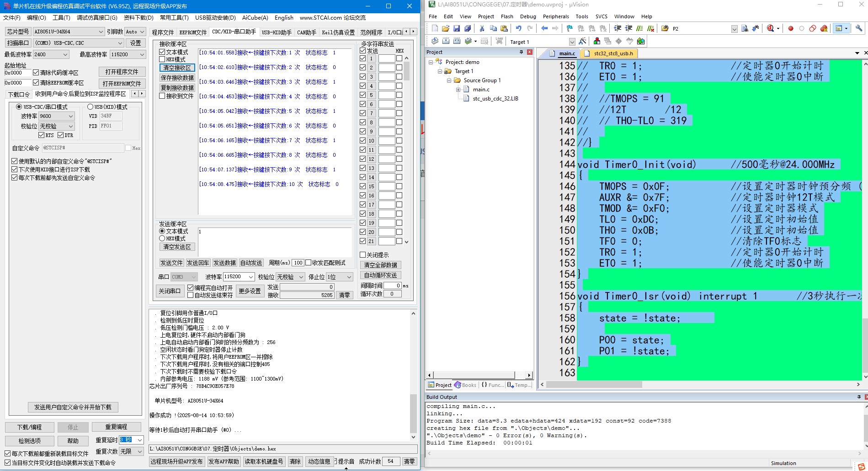Rebuild all target files icon
The width and height of the screenshot is (868, 471).
[x=457, y=41]
